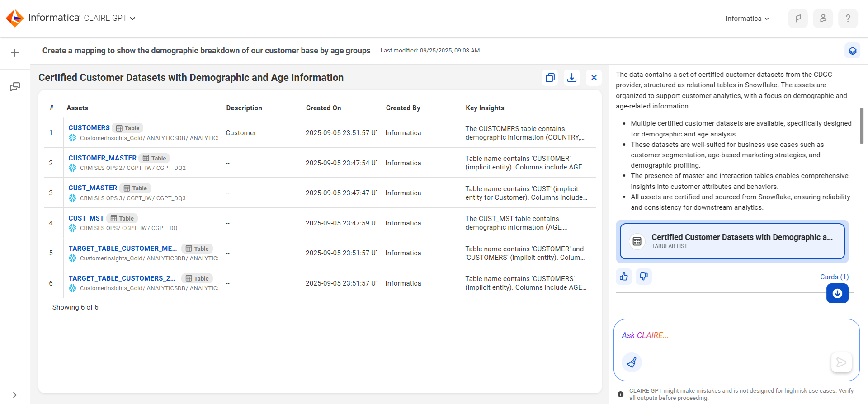Click path 'CRM SLS OPS 3/ CGPT_IW/ CGPT_DQ3'
Image resolution: width=868 pixels, height=404 pixels.
coord(133,198)
